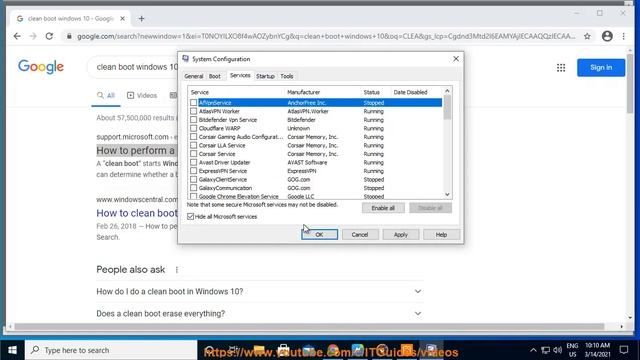Open taskbar clock showing 10:10 AM
640x360 pixels.
click(x=597, y=350)
